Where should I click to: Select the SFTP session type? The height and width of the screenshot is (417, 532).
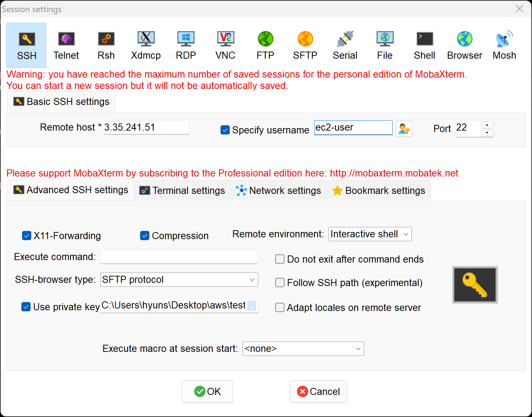[305, 45]
